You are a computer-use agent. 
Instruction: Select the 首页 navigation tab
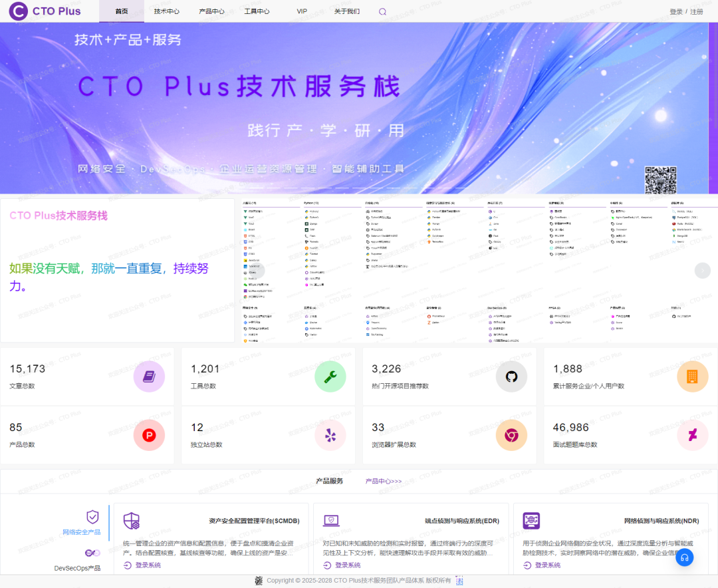pyautogui.click(x=122, y=11)
